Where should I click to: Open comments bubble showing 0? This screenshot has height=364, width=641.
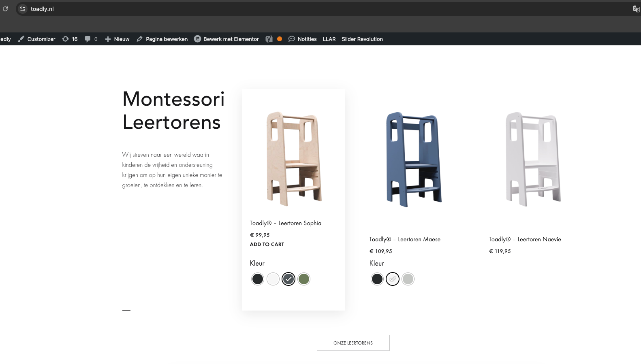pyautogui.click(x=91, y=39)
